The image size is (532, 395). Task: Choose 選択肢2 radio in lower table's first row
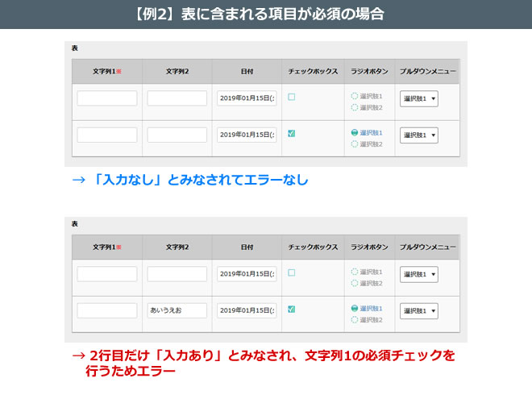click(x=355, y=283)
